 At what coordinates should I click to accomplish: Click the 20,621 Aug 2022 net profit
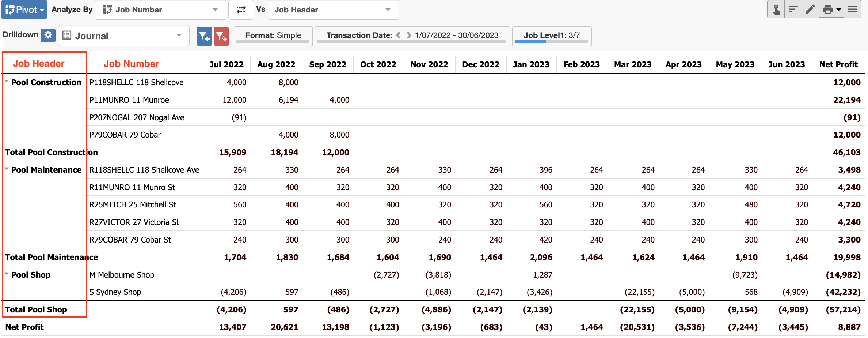(x=284, y=327)
